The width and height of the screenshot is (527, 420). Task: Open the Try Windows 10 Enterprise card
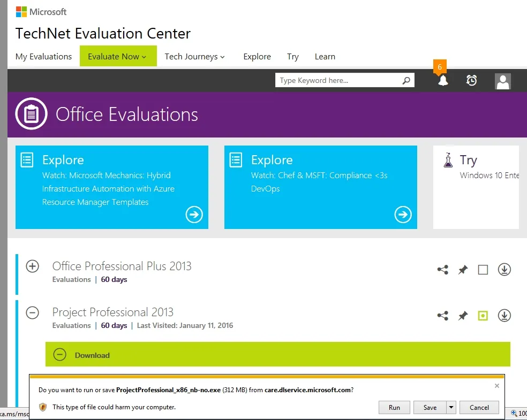click(x=476, y=187)
